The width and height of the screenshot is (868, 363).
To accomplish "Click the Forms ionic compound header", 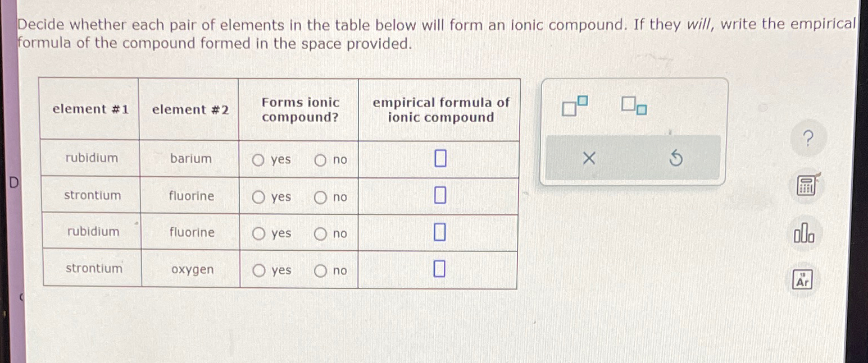I will (299, 109).
